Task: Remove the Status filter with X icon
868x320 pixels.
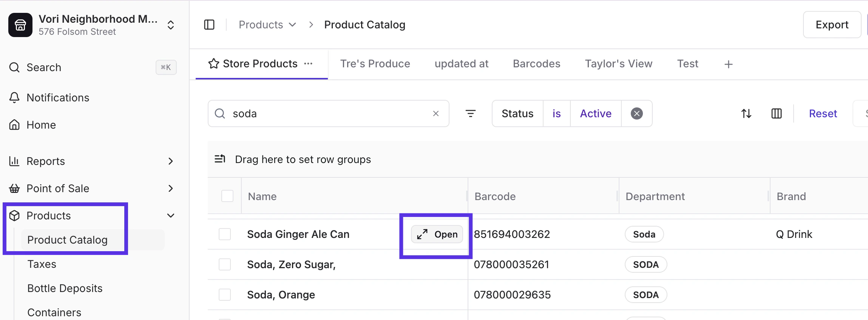Action: (636, 113)
